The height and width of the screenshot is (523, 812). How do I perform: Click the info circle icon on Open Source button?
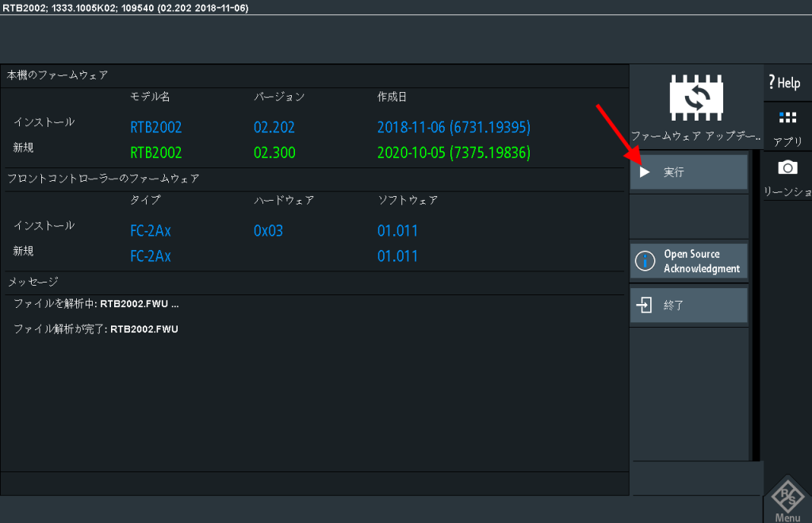click(x=645, y=261)
